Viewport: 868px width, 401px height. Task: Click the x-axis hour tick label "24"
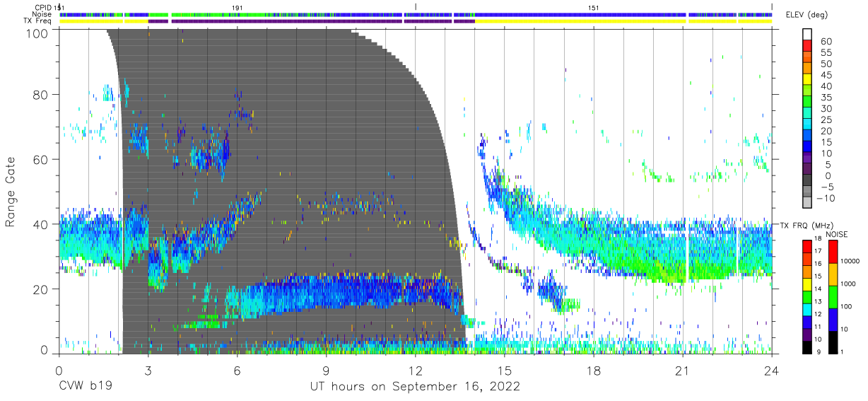coord(772,370)
